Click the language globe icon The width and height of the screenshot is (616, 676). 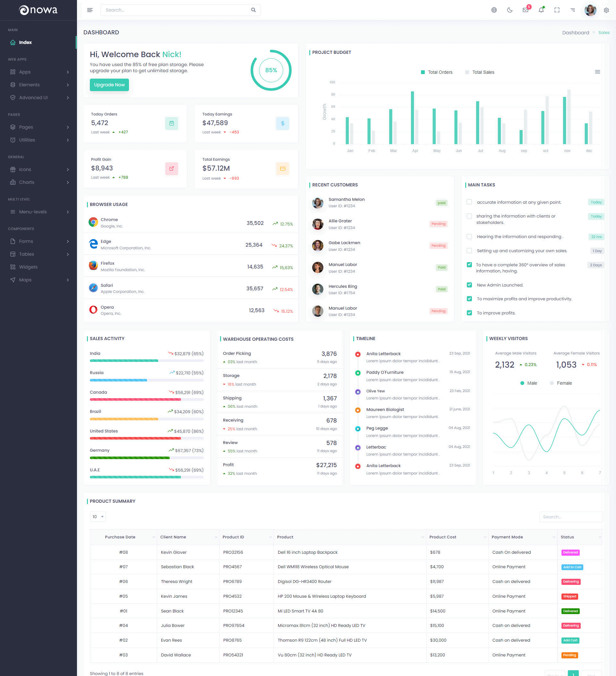point(494,10)
